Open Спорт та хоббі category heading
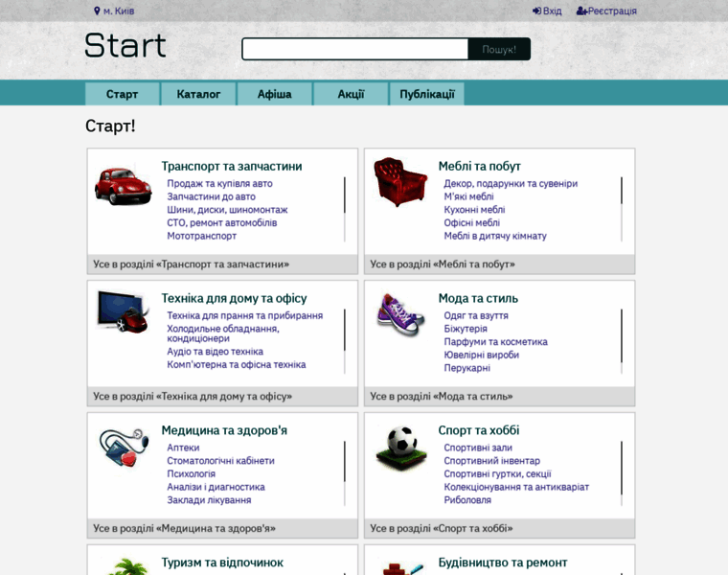 click(479, 430)
